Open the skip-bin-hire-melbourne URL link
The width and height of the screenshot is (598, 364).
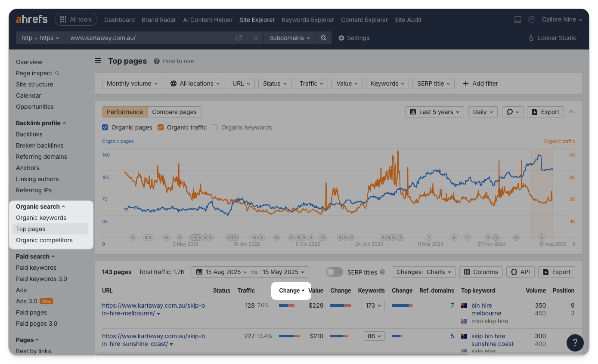[x=153, y=309]
